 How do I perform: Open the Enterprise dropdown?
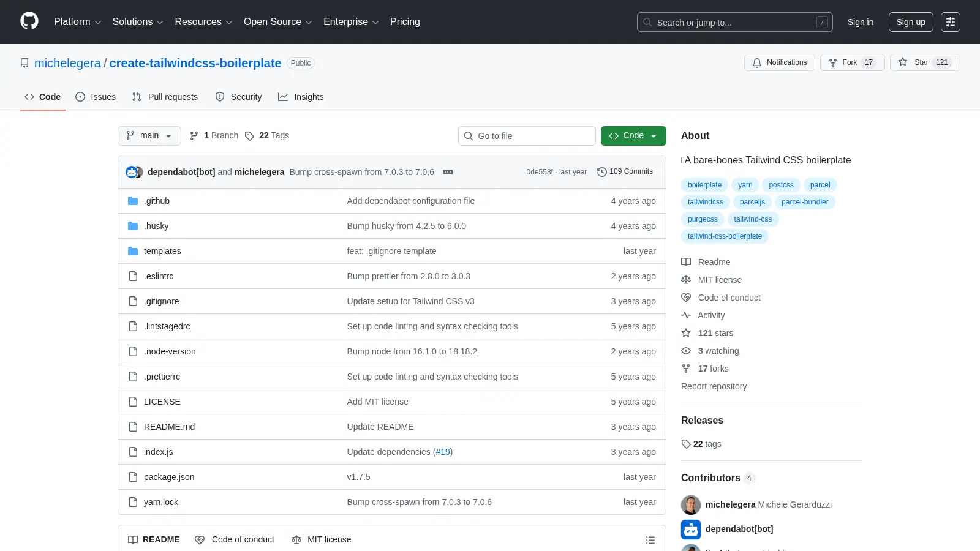click(x=351, y=22)
